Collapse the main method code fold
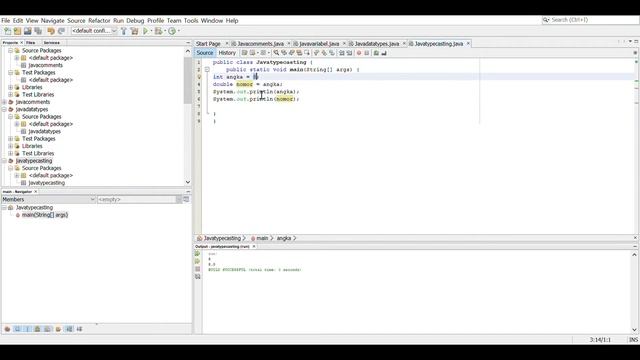This screenshot has height=360, width=640. point(207,70)
